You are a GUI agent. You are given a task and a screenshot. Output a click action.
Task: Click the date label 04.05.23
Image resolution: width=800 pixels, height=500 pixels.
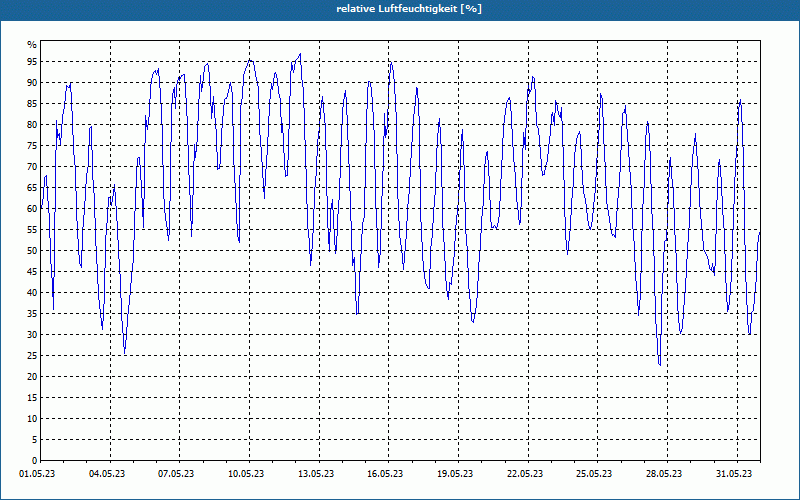pos(107,474)
